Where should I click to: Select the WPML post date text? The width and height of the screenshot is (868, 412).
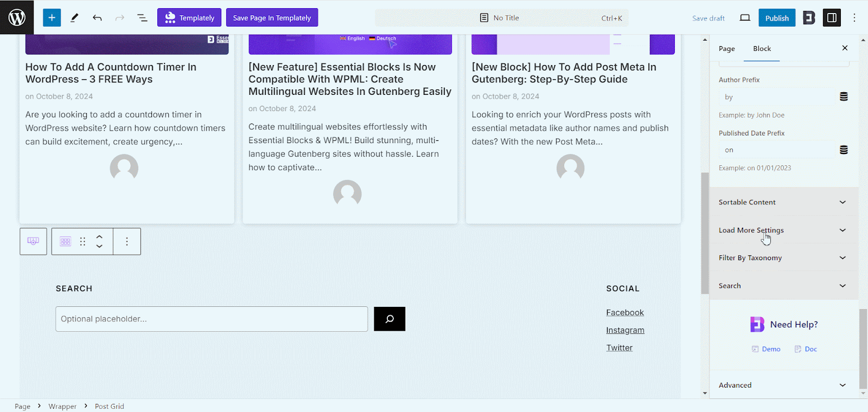pos(282,108)
